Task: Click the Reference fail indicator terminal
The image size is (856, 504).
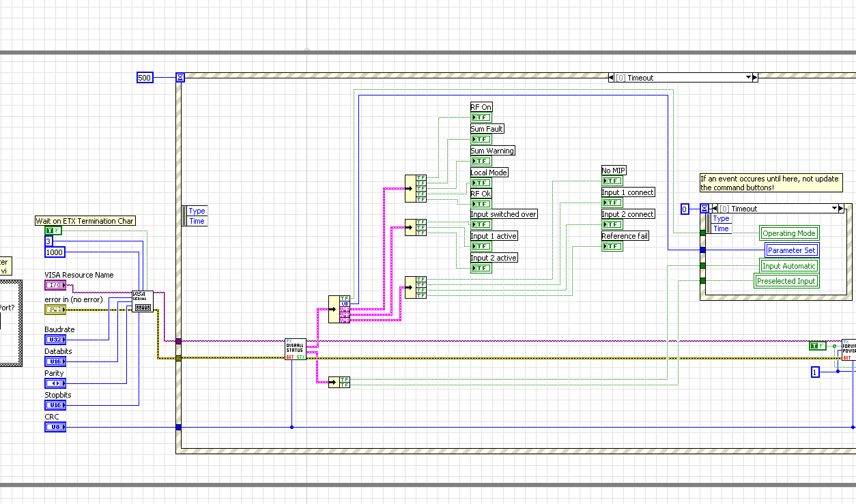Action: pyautogui.click(x=612, y=246)
